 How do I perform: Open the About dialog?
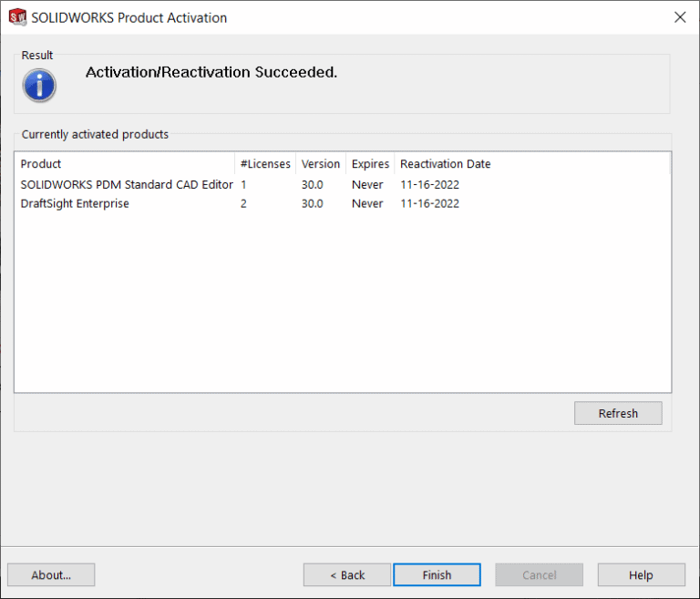51,574
